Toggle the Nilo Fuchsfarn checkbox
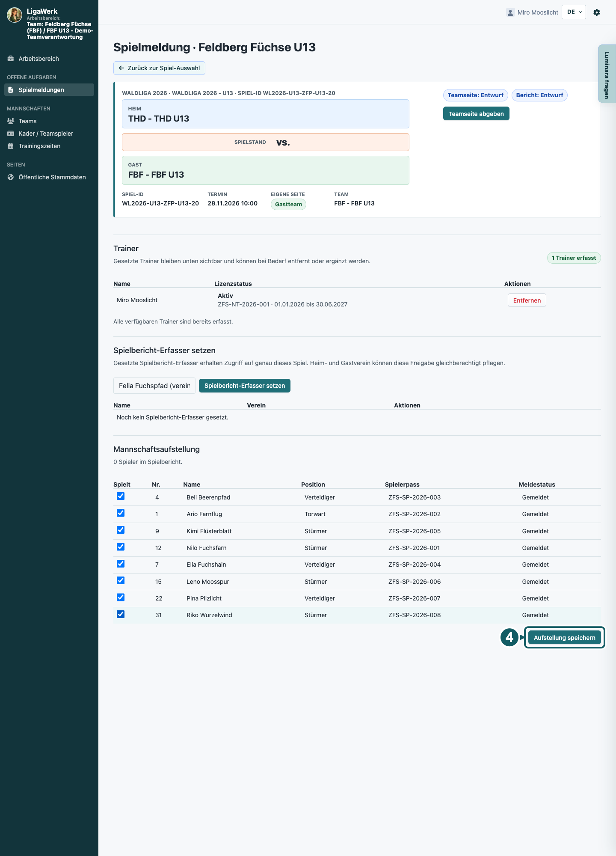616x856 pixels. [x=121, y=547]
